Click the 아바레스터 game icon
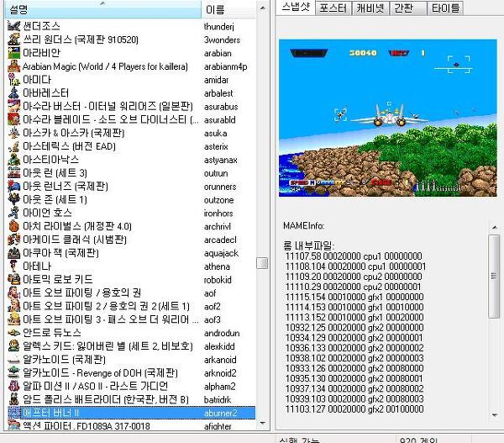Screen dimensions: 504x443 pyautogui.click(x=13, y=93)
